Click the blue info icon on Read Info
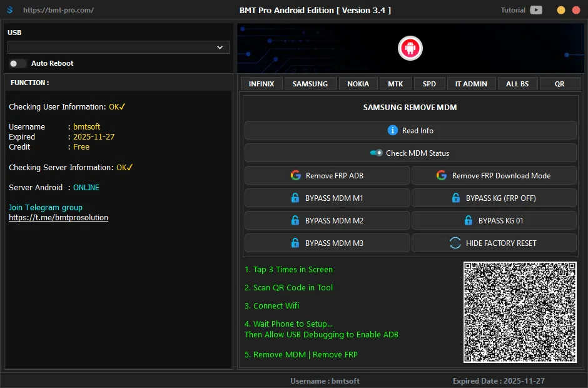Viewport: 588px width, 388px height. [x=393, y=130]
